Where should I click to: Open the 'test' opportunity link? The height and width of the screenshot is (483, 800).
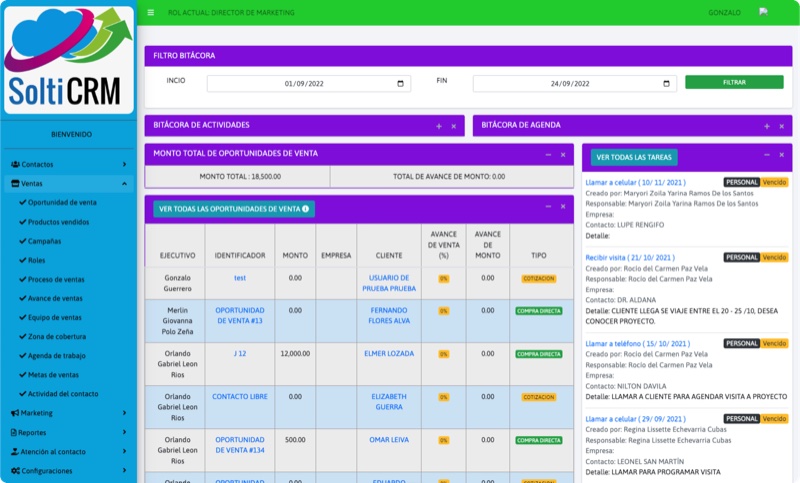[240, 278]
